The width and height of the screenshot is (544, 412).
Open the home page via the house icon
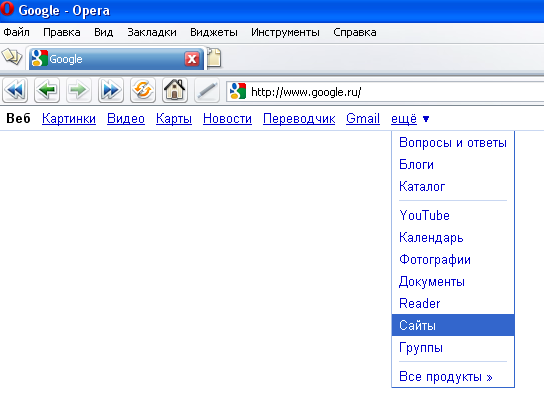[175, 91]
